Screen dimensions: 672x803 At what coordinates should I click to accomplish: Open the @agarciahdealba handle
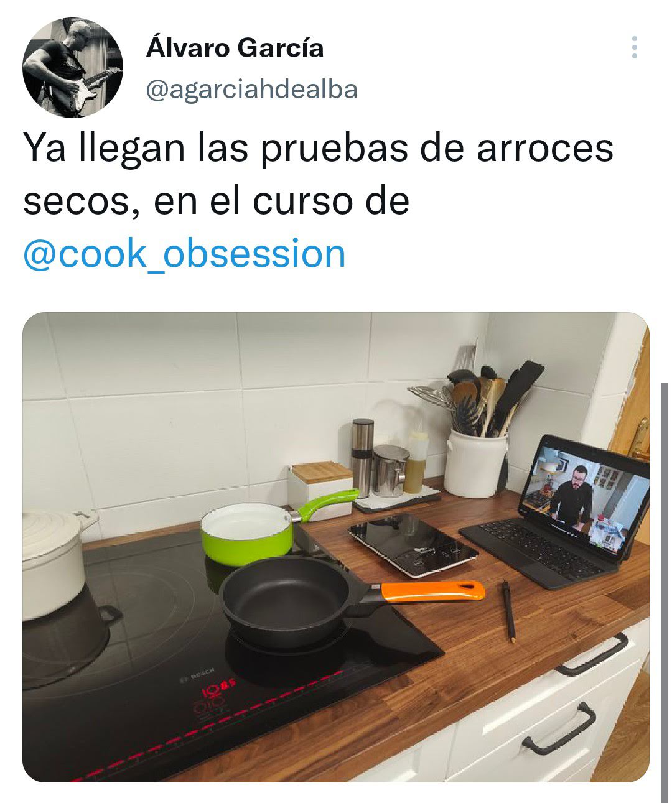click(251, 90)
